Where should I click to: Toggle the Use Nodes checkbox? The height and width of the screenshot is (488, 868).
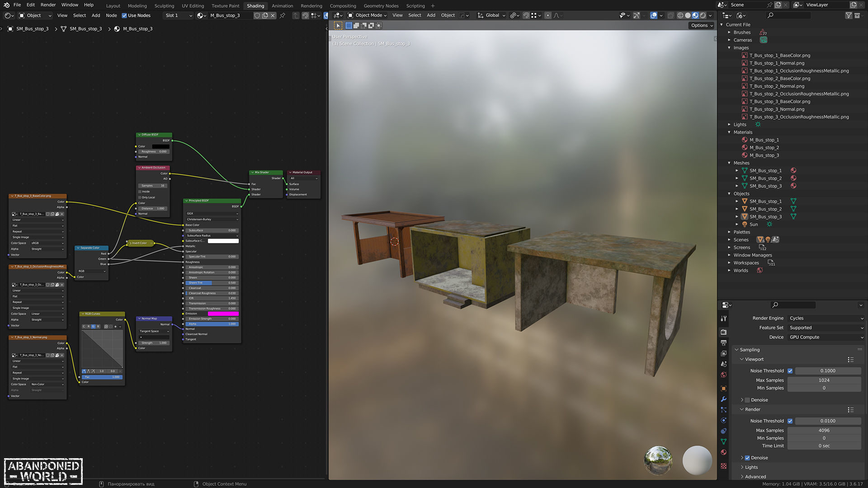pyautogui.click(x=124, y=15)
